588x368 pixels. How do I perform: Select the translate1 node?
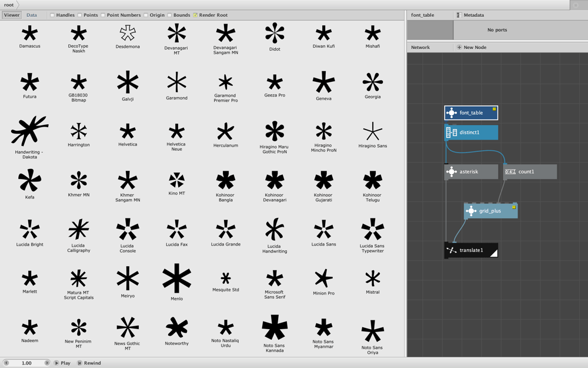(471, 250)
